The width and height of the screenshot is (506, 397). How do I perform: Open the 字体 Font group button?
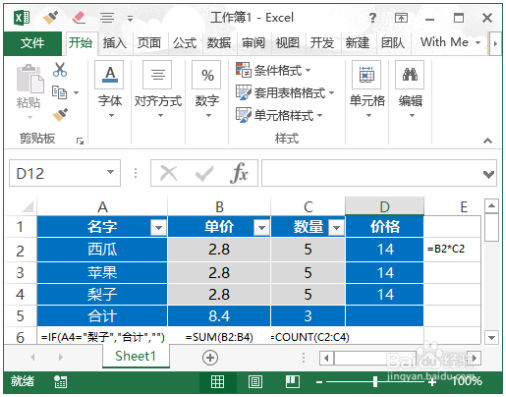(110, 90)
